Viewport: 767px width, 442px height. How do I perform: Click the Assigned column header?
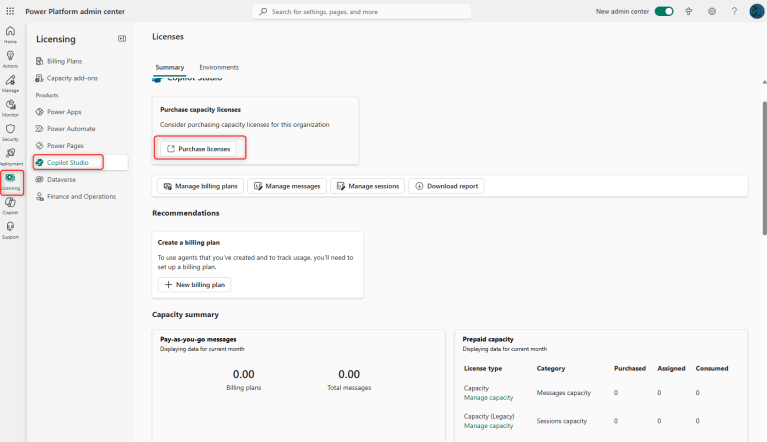[671, 369]
